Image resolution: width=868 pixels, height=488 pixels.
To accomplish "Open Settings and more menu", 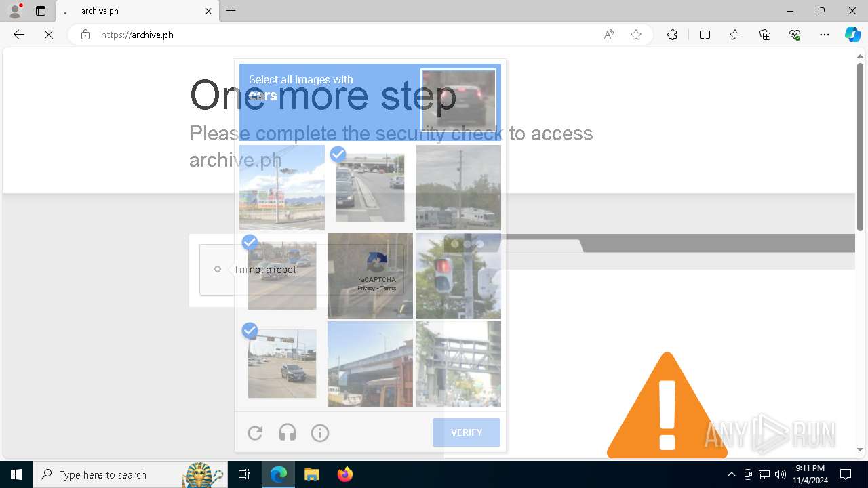I will pyautogui.click(x=825, y=35).
